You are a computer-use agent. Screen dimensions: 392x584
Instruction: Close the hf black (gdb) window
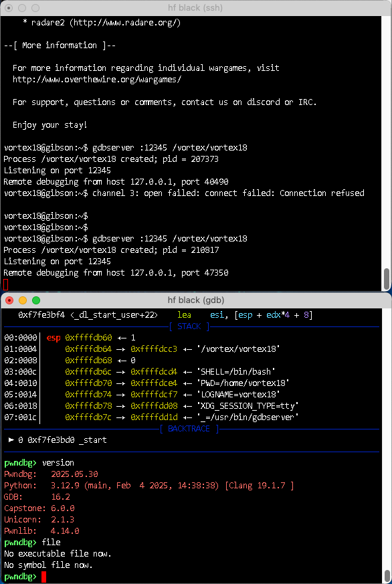click(x=9, y=300)
